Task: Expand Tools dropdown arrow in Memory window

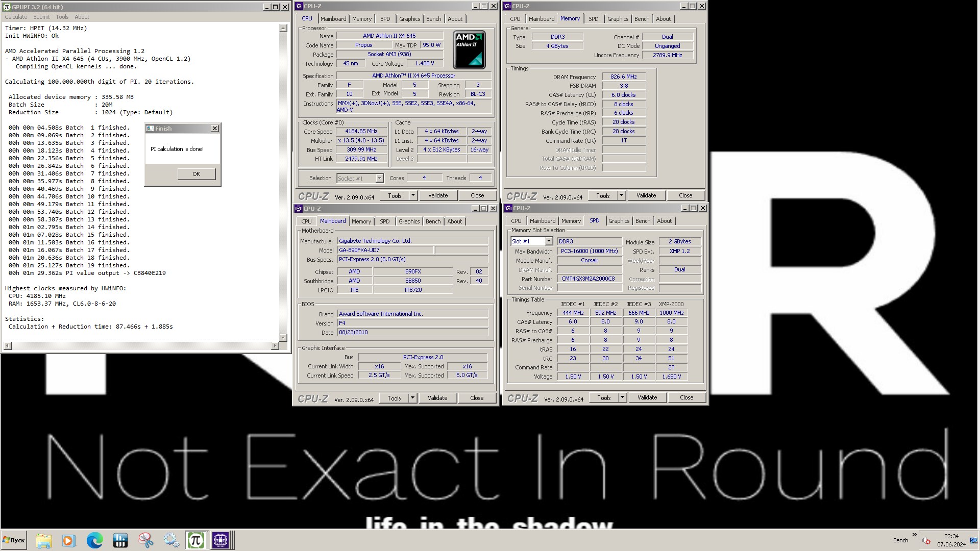Action: click(621, 195)
